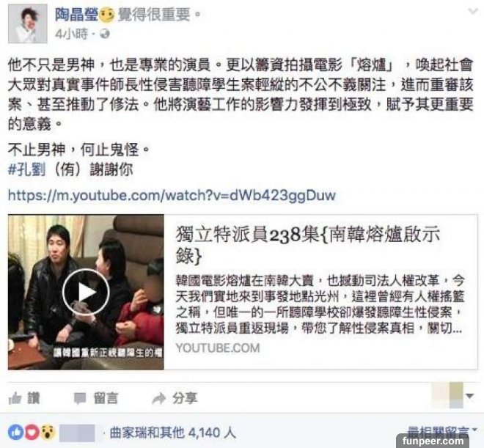Click the 陶晶瑩 author name link
Viewport: 484px width, 448px height.
coord(76,14)
